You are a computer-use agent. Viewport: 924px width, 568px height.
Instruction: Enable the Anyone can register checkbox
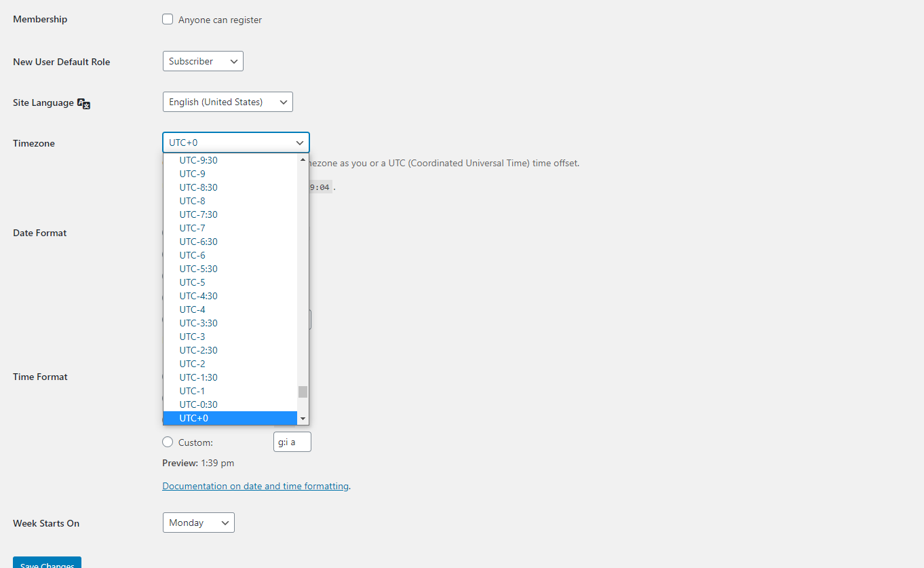(x=168, y=19)
